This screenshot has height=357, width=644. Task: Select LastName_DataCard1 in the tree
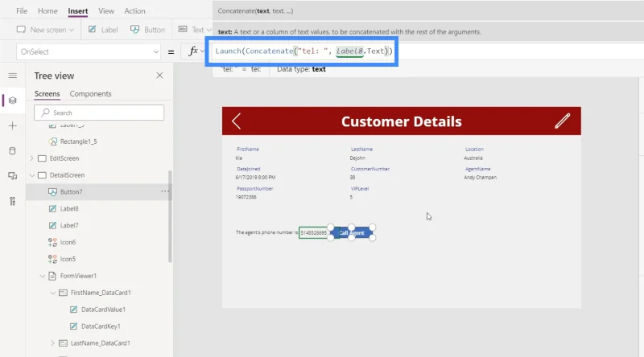tap(100, 343)
